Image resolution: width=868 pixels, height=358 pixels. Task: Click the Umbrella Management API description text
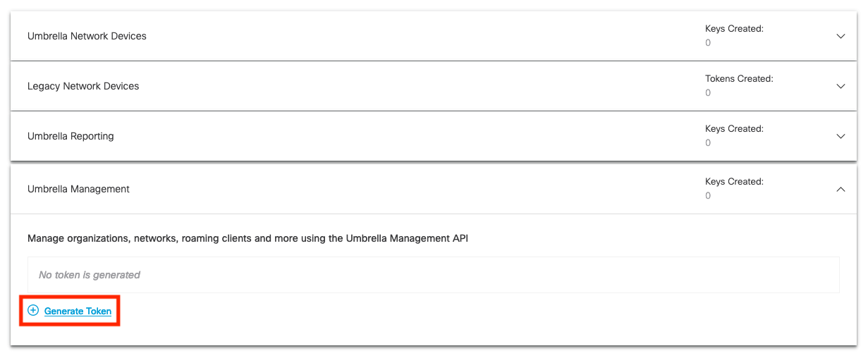[x=247, y=238]
